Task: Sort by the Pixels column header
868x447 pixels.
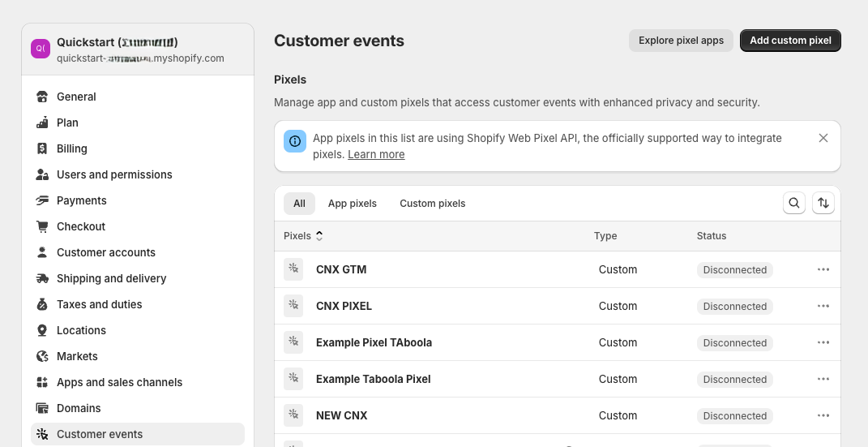Action: click(x=303, y=236)
